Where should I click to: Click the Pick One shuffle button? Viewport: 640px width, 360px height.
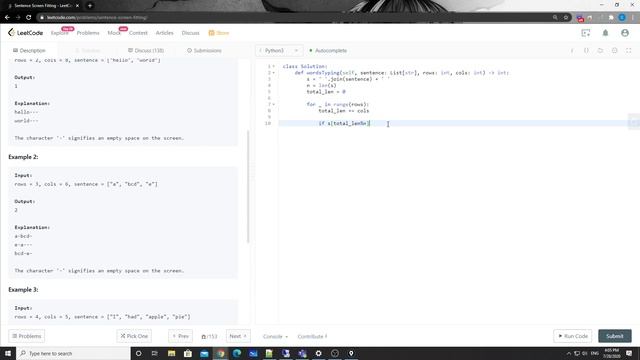coord(134,336)
